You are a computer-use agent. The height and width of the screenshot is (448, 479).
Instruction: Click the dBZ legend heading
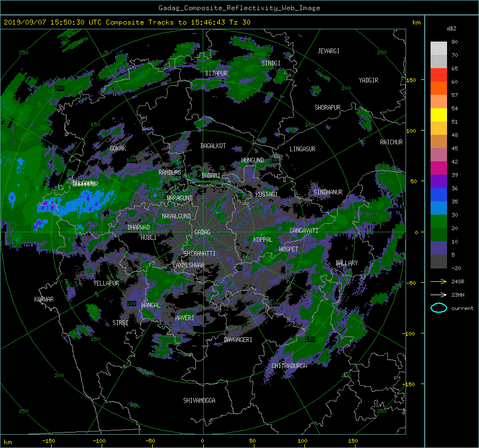451,29
